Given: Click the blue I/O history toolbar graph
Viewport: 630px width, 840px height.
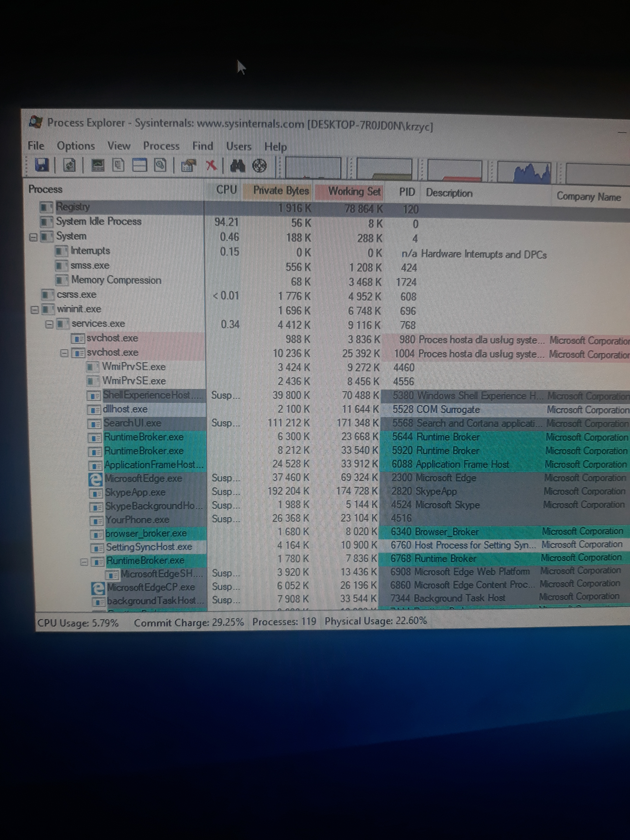Looking at the screenshot, I should [524, 172].
